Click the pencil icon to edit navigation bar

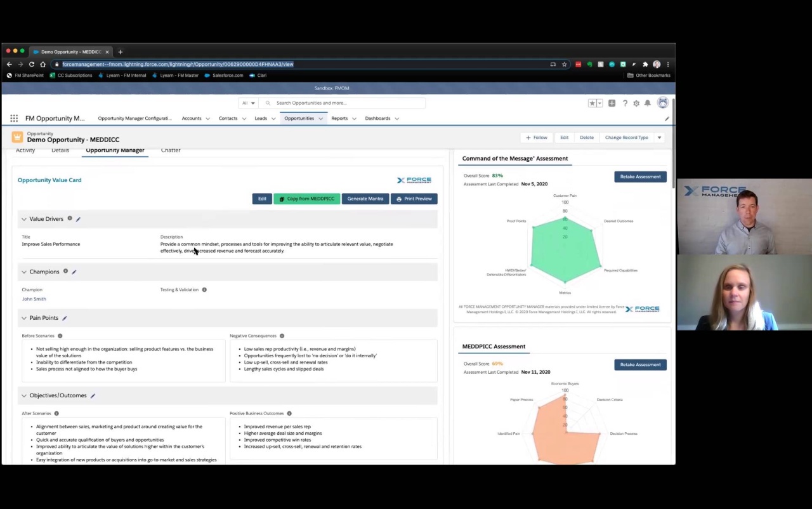(667, 119)
